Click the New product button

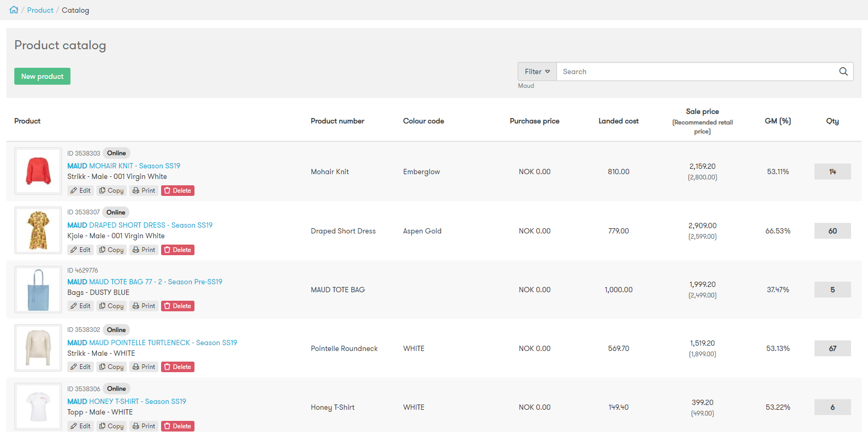(x=42, y=76)
